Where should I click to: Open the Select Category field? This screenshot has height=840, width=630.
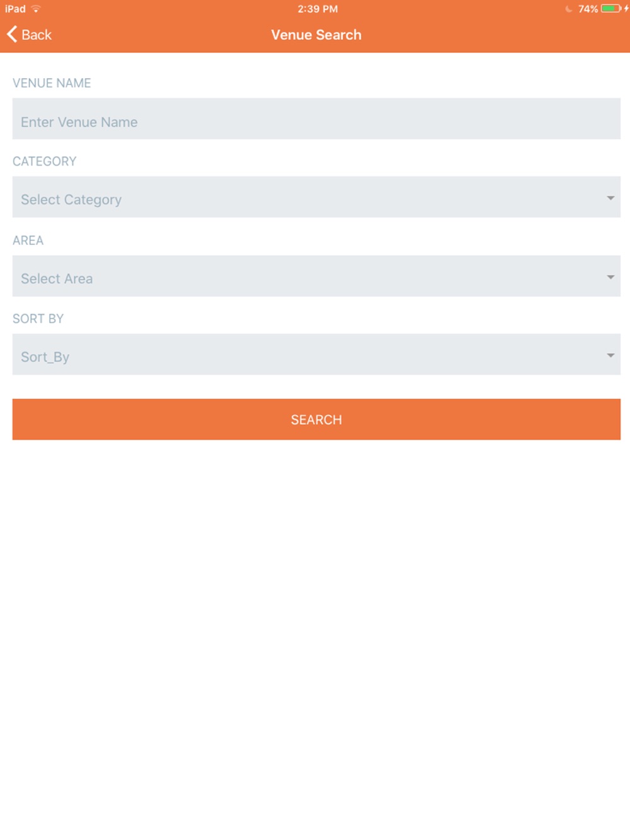[316, 197]
